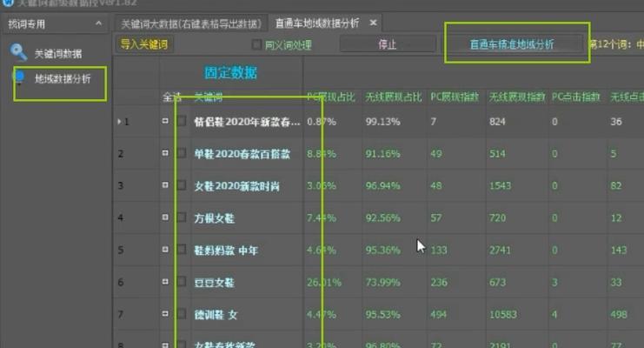This screenshot has height=348, width=644.
Task: Expand row 2 单鞋2020春款百搭款
Action: coord(165,154)
